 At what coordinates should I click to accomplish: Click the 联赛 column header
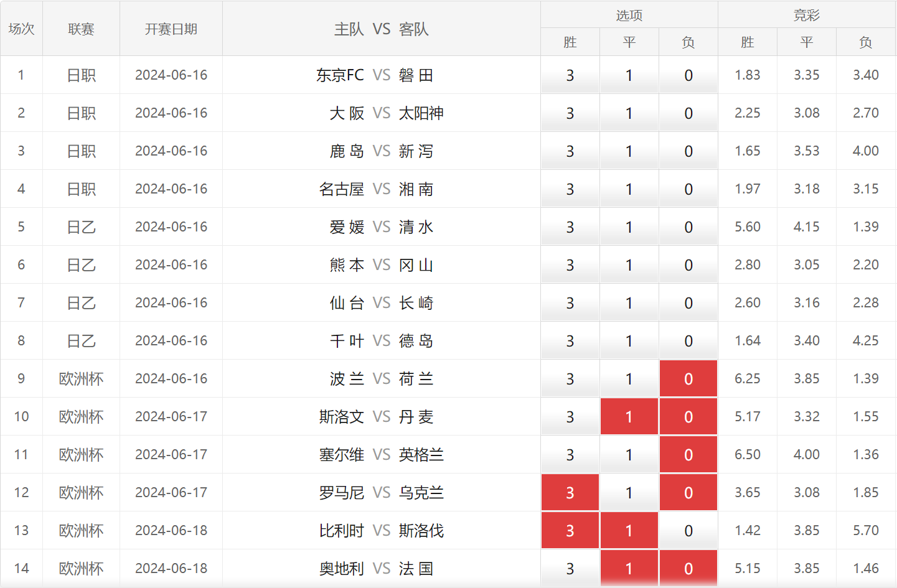point(81,29)
